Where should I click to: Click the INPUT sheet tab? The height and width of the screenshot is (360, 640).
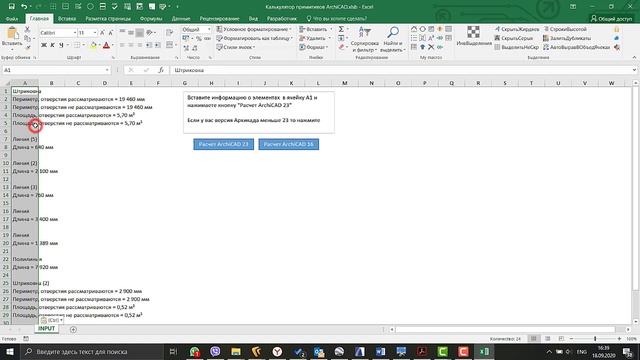[46, 329]
